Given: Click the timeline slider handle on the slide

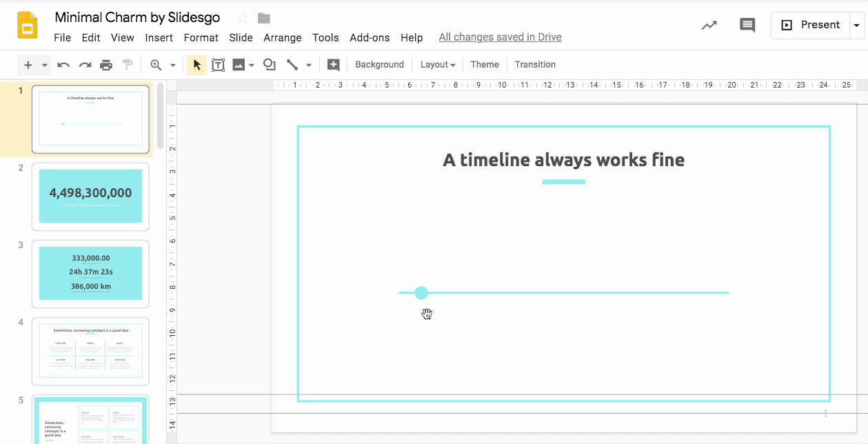Looking at the screenshot, I should pyautogui.click(x=421, y=292).
